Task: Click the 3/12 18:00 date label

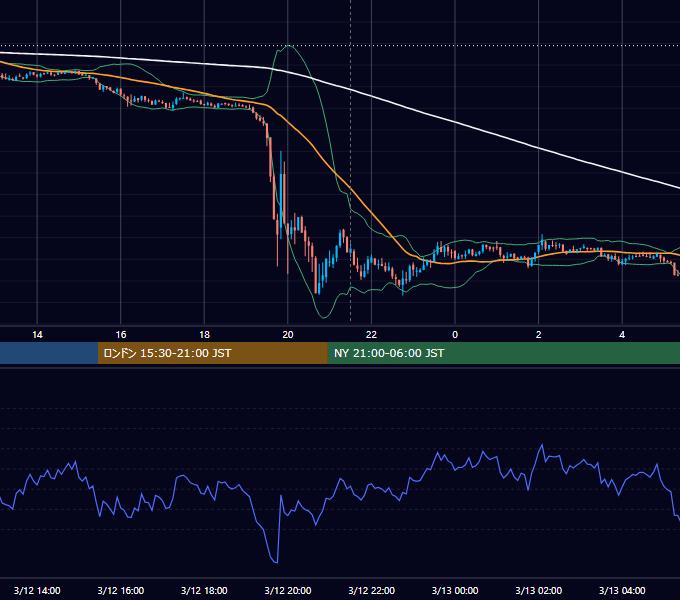Action: (204, 590)
